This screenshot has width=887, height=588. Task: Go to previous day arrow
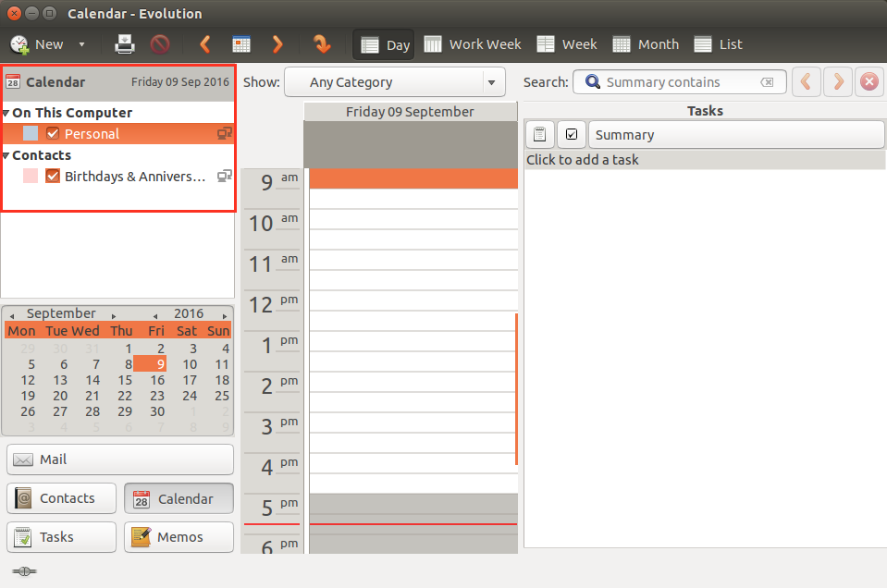205,43
